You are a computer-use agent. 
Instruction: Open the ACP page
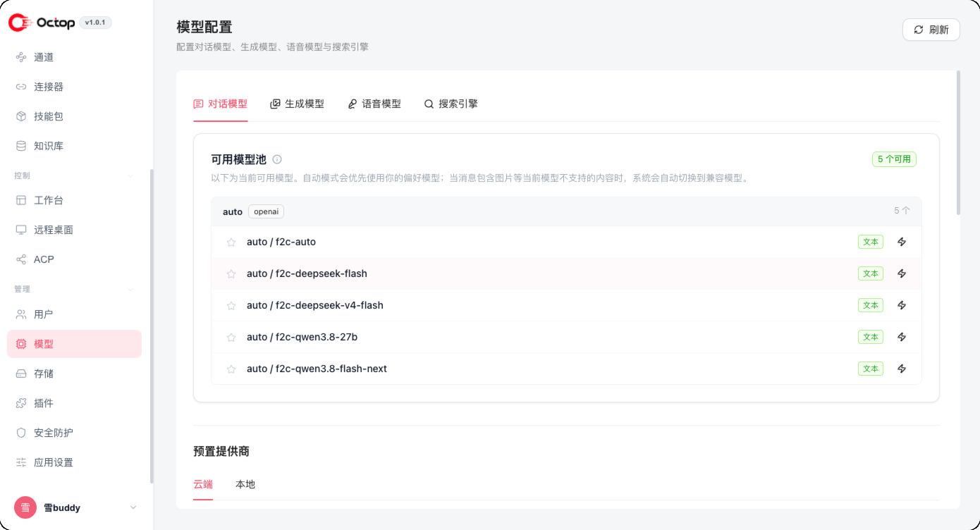[x=74, y=259]
